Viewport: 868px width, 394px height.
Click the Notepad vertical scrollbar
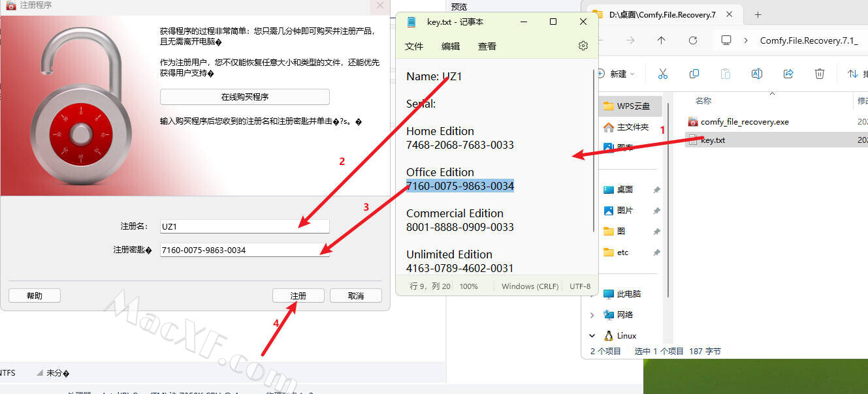pos(594,150)
